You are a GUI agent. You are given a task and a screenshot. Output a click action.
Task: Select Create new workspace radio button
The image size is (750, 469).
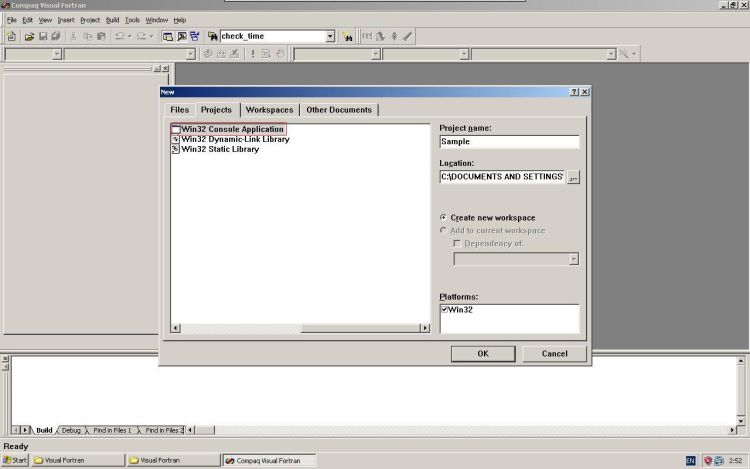coord(443,217)
